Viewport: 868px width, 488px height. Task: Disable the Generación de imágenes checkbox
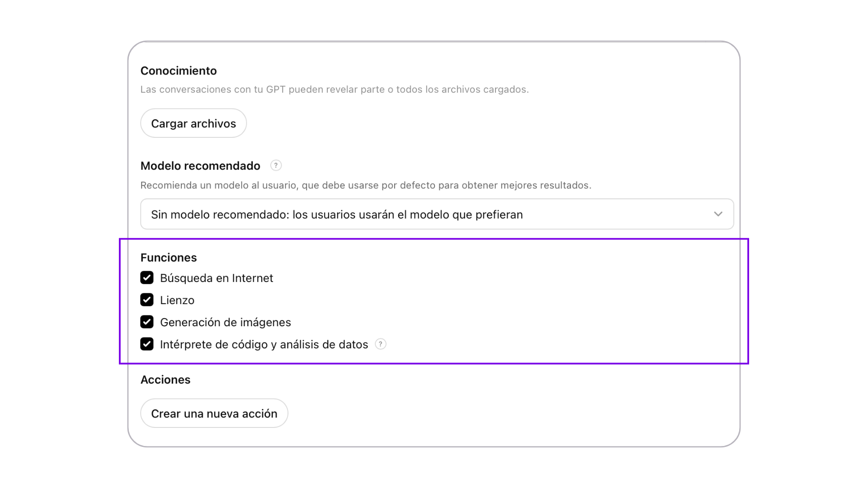tap(147, 322)
